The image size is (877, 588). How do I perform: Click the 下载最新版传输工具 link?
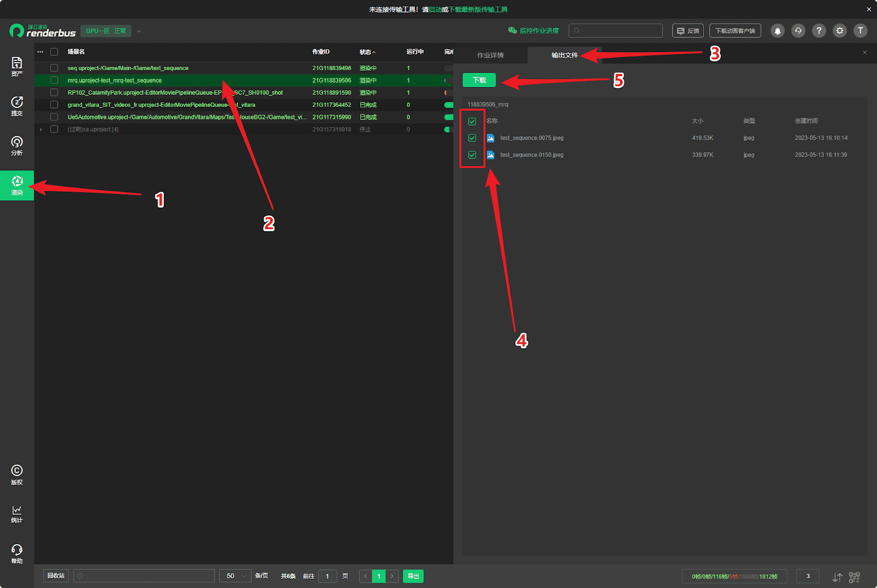pos(478,9)
